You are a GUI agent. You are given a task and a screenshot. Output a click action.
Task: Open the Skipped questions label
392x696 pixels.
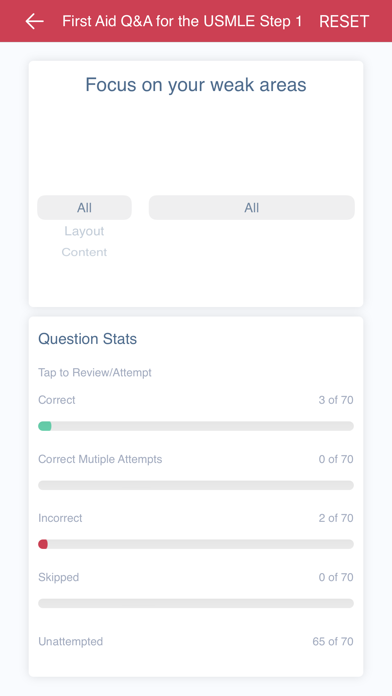pyautogui.click(x=59, y=577)
